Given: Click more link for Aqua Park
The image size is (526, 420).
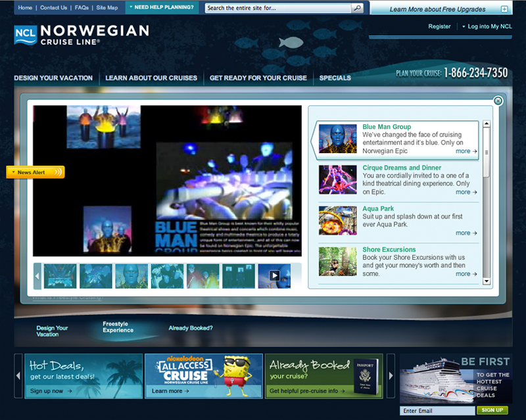Looking at the screenshot, I should click(466, 233).
